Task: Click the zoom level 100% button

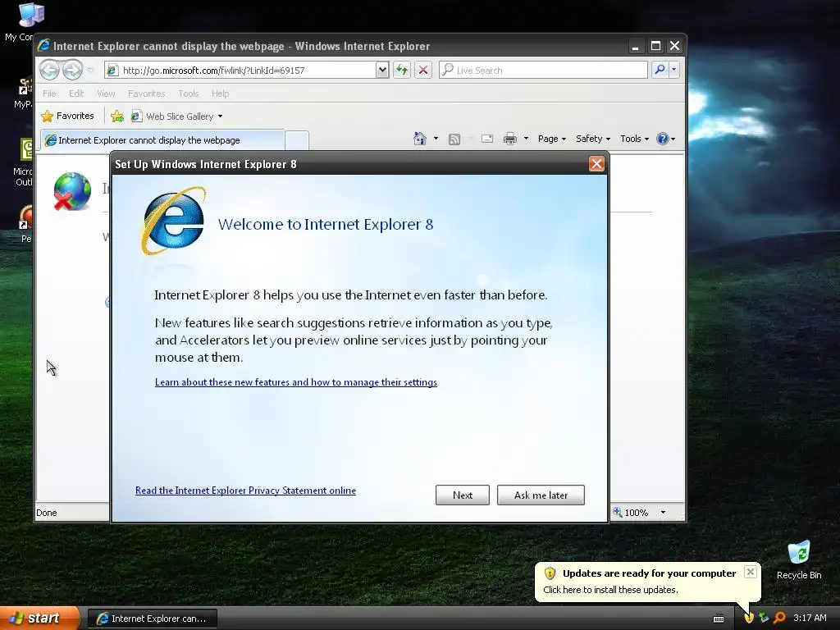Action: click(631, 513)
